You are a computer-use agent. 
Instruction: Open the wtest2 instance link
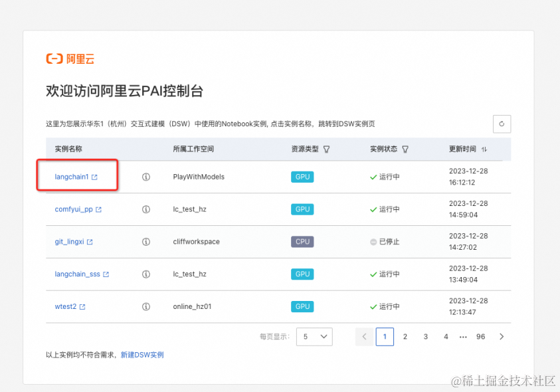tap(65, 306)
